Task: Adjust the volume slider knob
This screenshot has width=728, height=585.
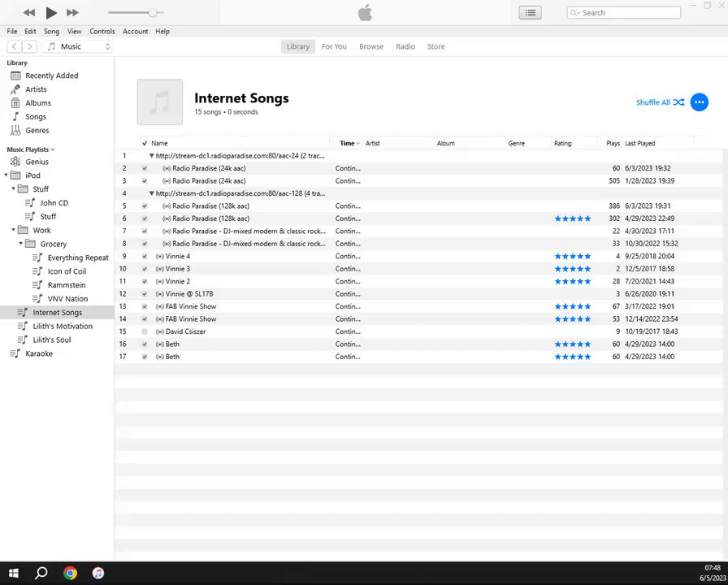Action: [x=152, y=12]
